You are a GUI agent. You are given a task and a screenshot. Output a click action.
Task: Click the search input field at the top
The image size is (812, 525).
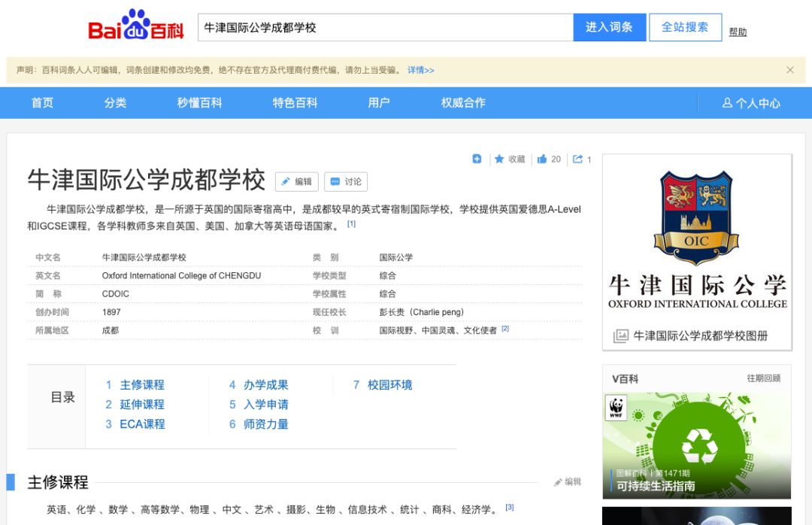(x=376, y=26)
